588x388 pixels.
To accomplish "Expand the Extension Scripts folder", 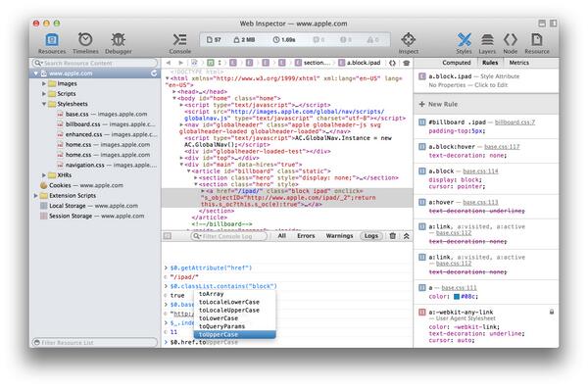I will pyautogui.click(x=35, y=196).
